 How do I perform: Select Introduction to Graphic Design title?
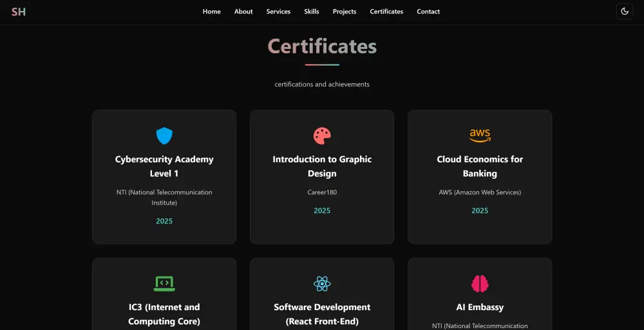coord(322,166)
